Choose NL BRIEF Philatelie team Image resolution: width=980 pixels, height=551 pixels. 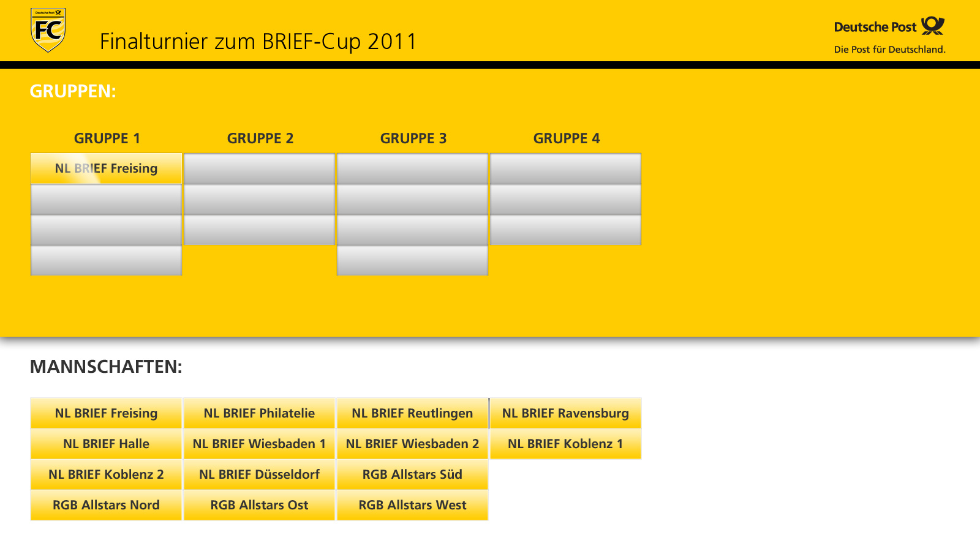[259, 413]
